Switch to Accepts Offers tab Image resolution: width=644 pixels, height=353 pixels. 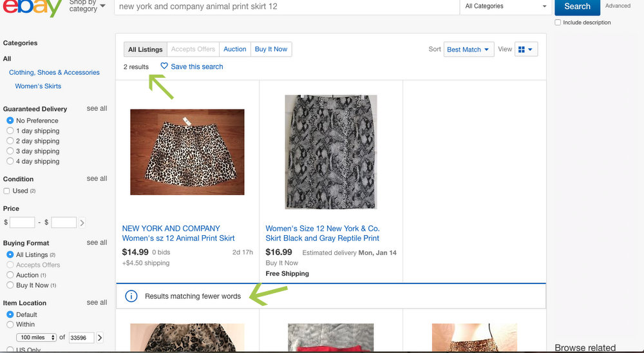point(193,50)
